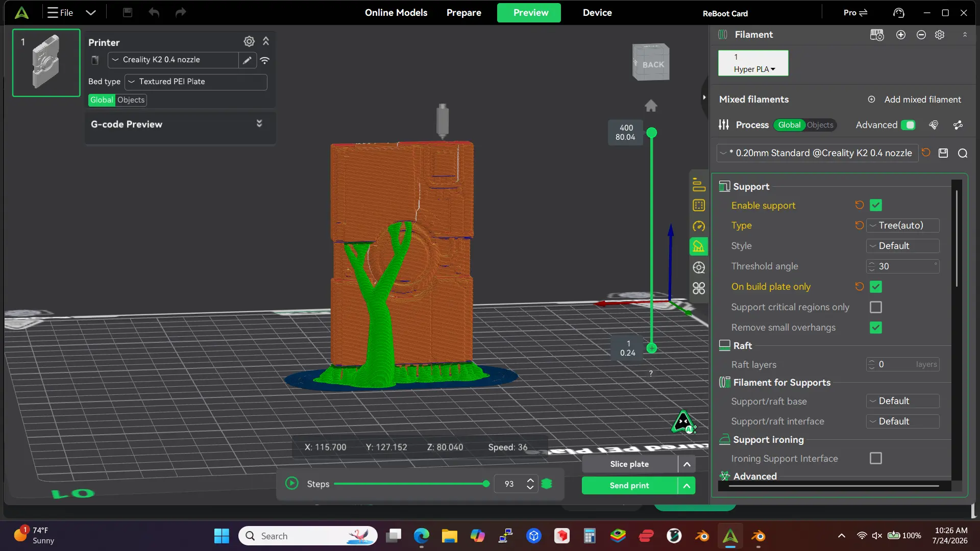The image size is (980, 551).
Task: Click the printer Wi-Fi connection icon
Action: point(264,60)
